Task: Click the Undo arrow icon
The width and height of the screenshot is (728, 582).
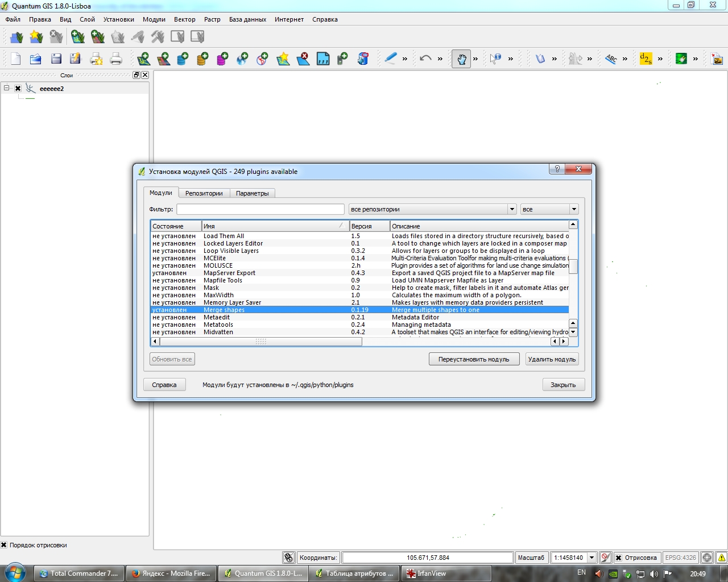Action: [x=425, y=59]
